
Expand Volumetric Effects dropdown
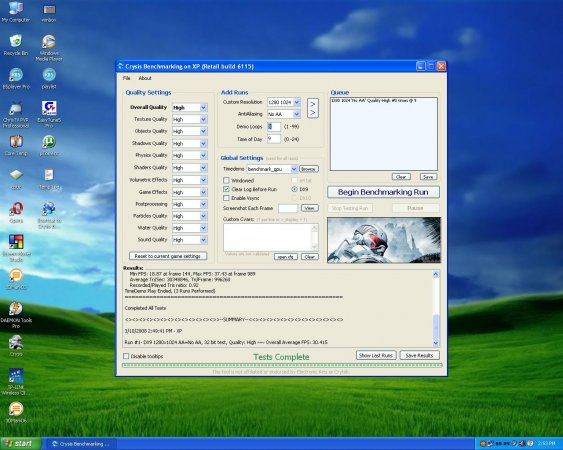[204, 180]
